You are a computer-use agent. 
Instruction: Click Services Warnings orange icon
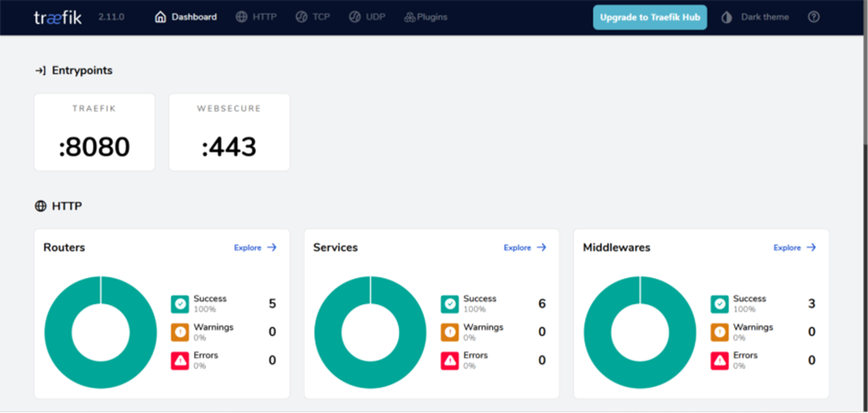coord(450,333)
